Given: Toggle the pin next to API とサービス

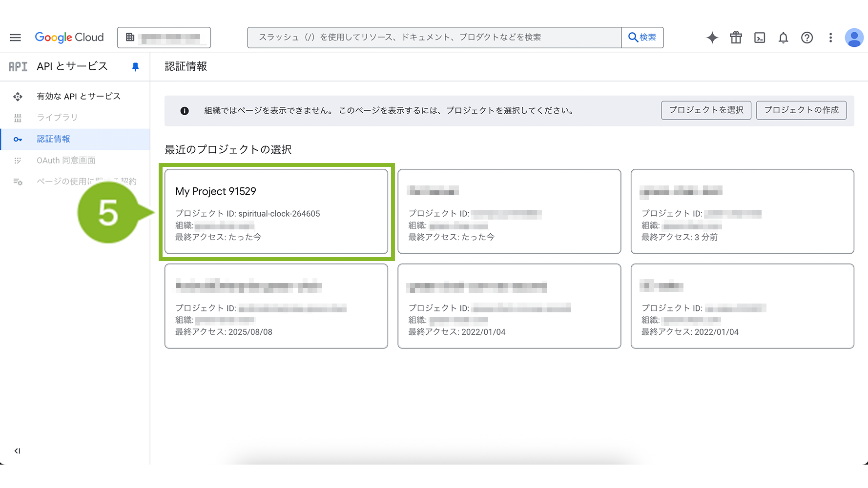Looking at the screenshot, I should pyautogui.click(x=135, y=67).
